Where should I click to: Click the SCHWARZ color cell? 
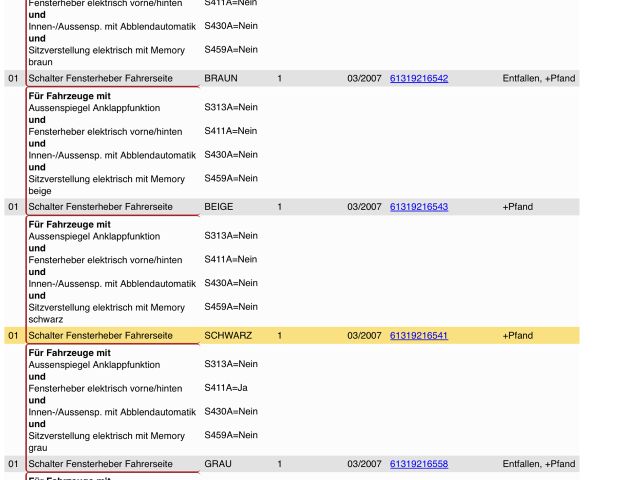227,336
